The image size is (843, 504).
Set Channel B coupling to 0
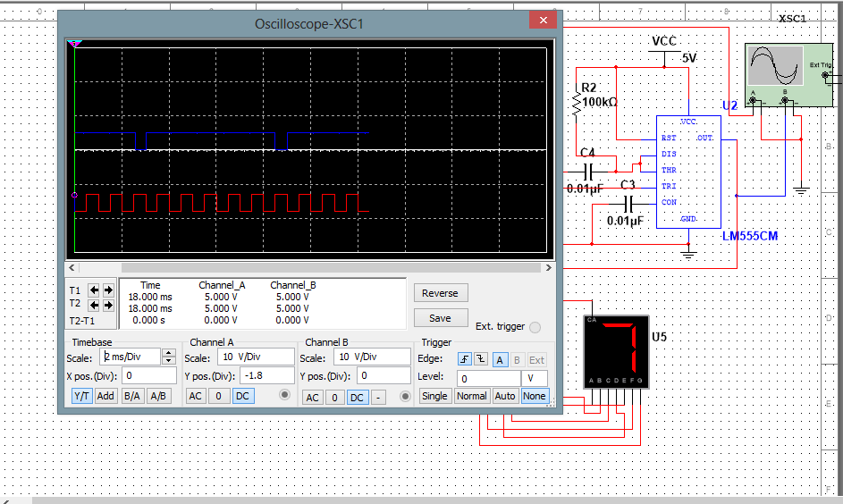tap(335, 397)
